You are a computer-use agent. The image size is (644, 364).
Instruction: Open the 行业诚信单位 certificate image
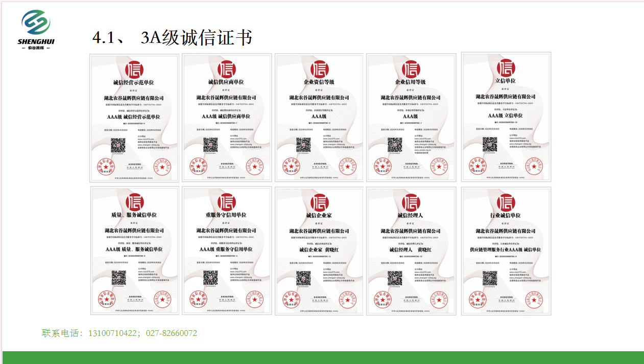[x=506, y=251]
